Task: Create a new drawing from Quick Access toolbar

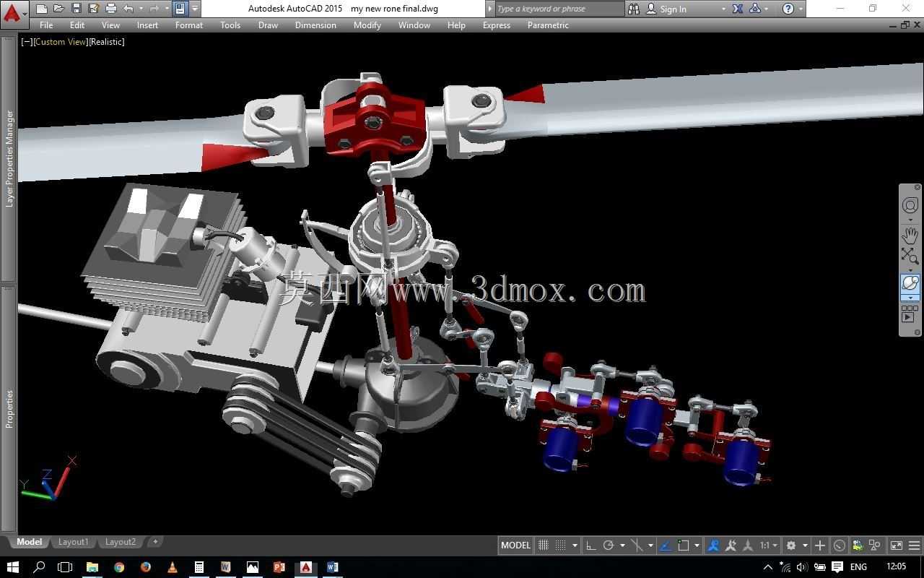Action: 42,9
